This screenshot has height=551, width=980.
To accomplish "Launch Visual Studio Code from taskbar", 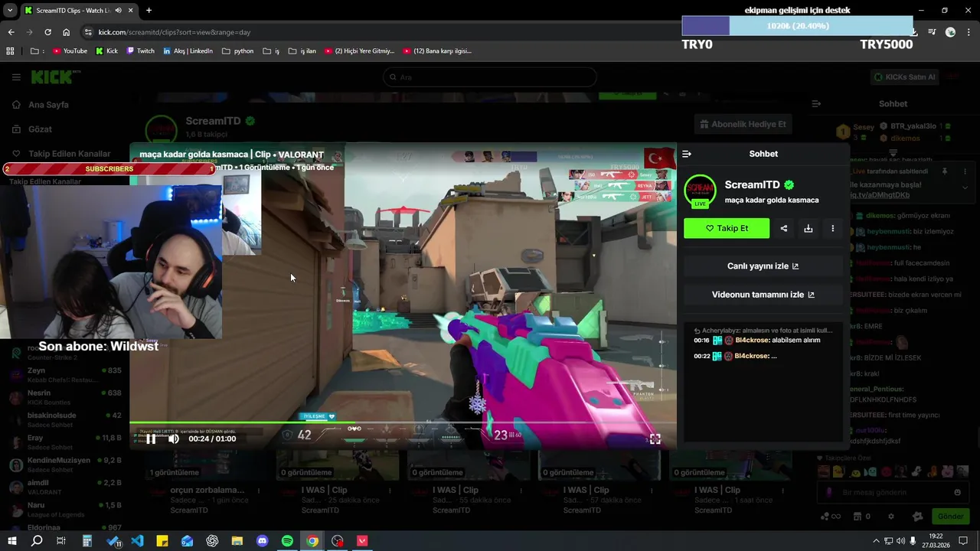I will point(137,541).
